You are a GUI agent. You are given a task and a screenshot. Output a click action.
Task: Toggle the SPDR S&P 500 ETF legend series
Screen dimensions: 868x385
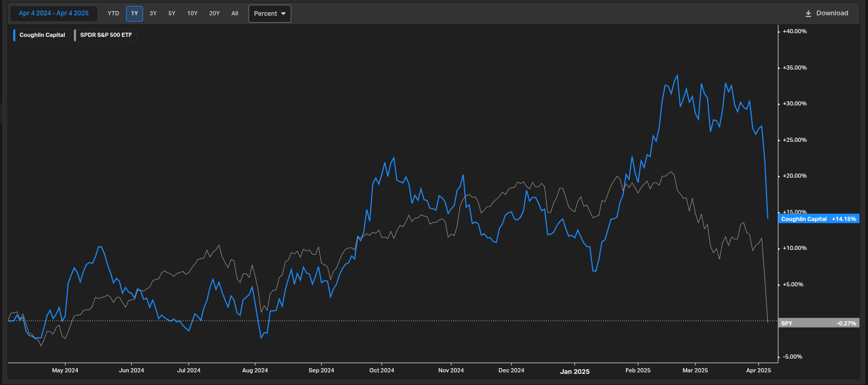[x=106, y=35]
